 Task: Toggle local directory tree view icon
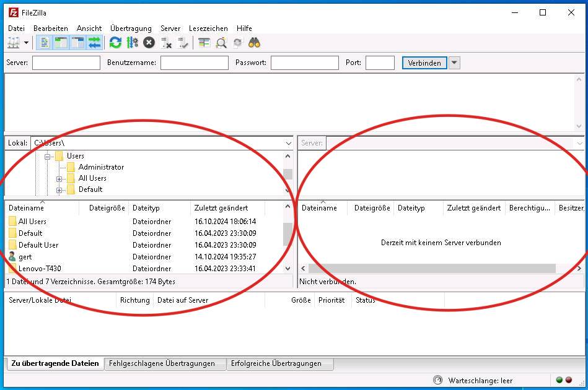pyautogui.click(x=61, y=43)
